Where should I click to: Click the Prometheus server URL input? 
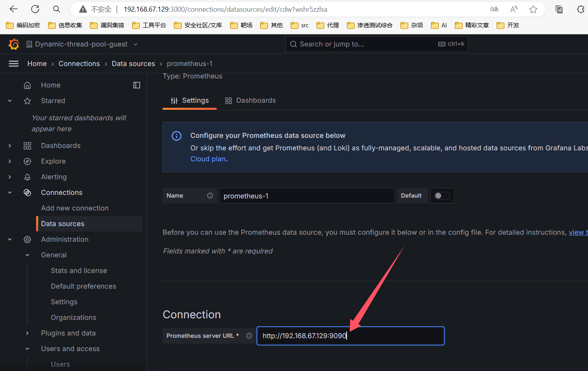pyautogui.click(x=350, y=336)
